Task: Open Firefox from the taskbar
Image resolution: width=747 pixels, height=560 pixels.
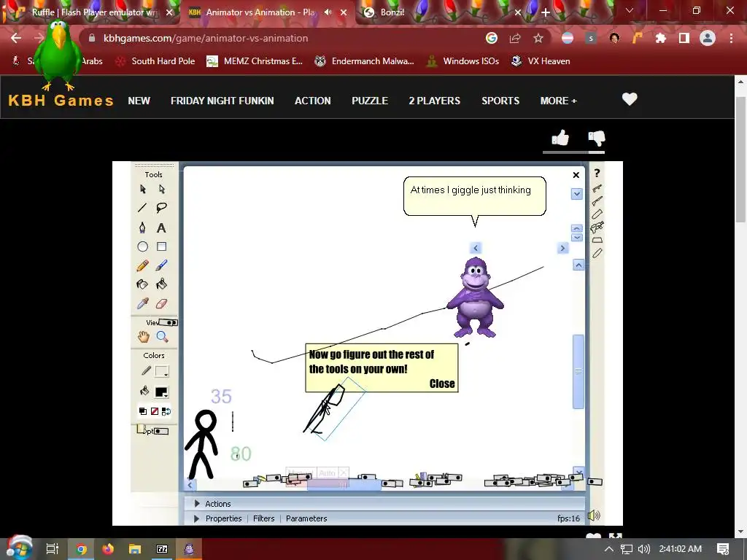Action: (108, 549)
